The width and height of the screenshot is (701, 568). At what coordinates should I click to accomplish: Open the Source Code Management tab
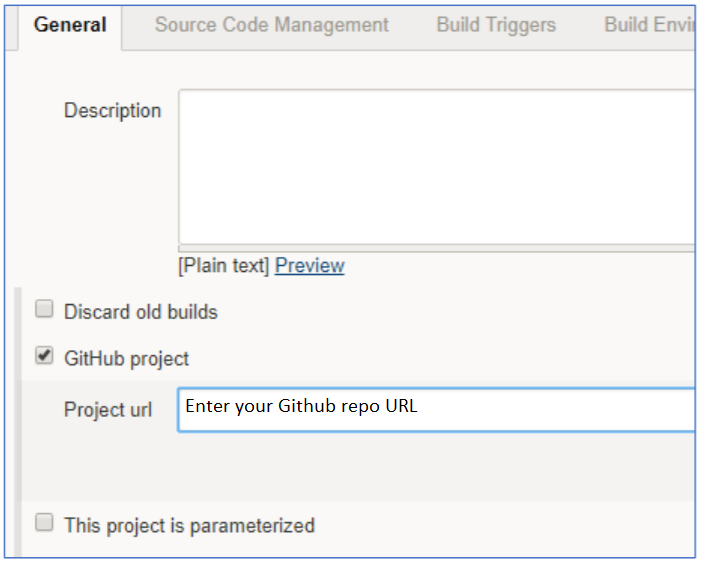271,25
